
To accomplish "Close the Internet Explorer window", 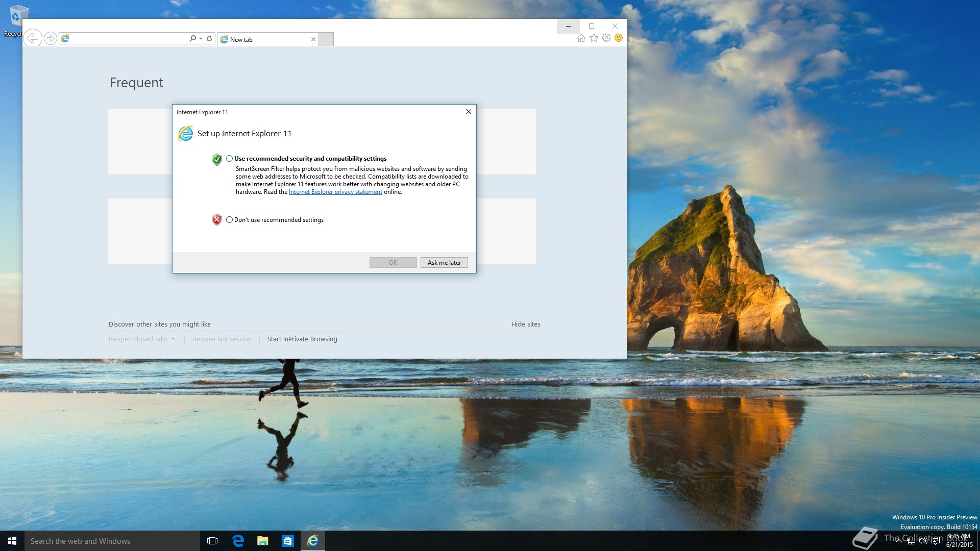I will (x=615, y=26).
